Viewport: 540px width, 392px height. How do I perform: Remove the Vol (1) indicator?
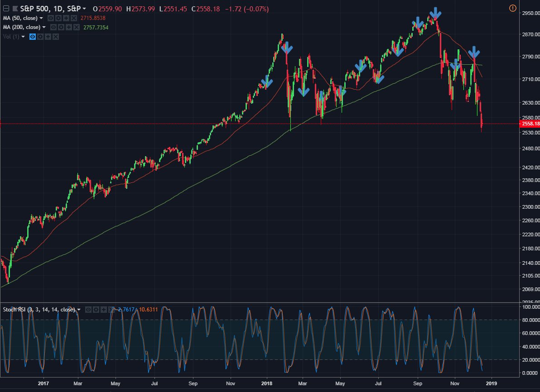click(55, 37)
